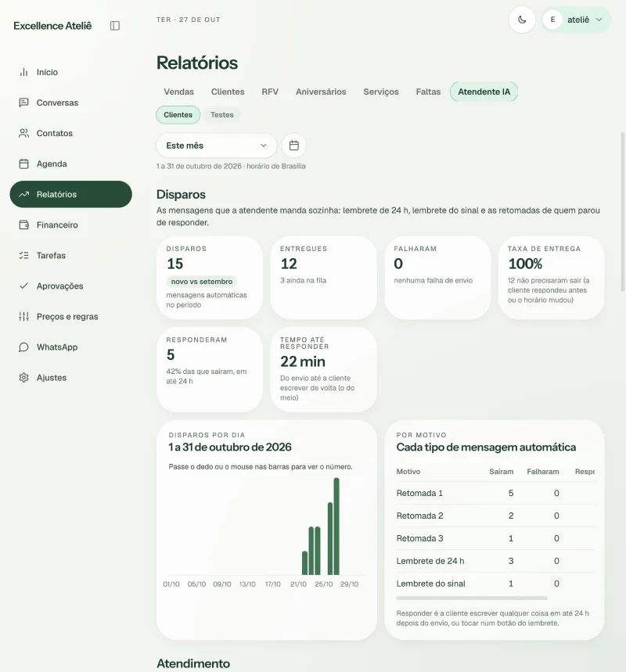The height and width of the screenshot is (672, 626).
Task: Click the Contatos people icon
Action: 24,133
